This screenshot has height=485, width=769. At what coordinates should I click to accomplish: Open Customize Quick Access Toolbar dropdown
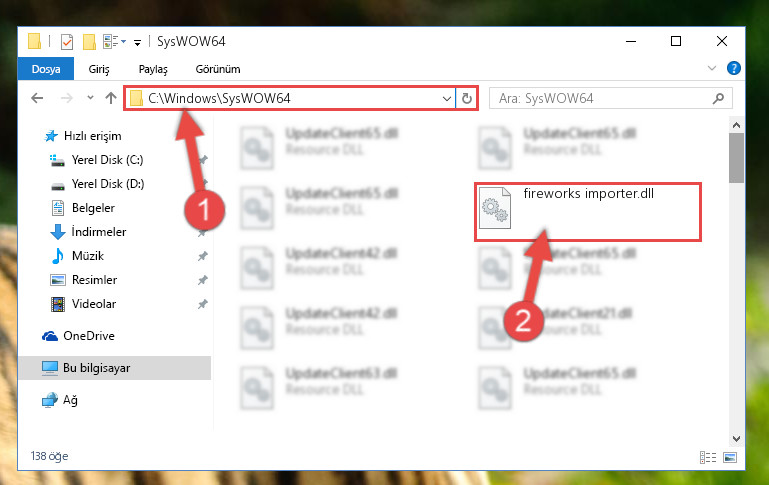click(x=137, y=43)
